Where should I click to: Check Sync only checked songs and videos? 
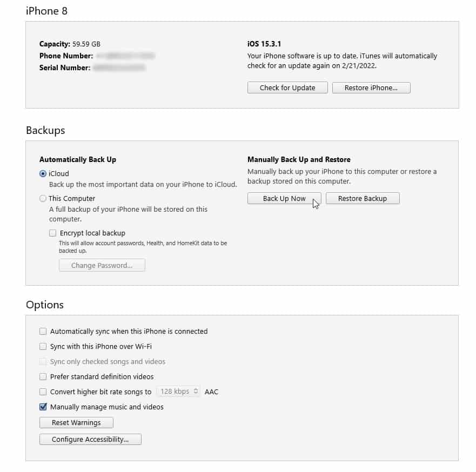click(43, 362)
